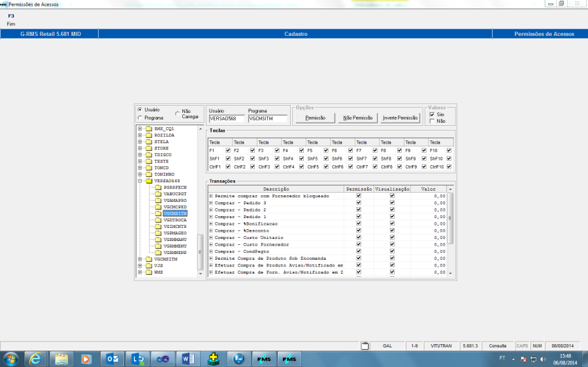Click the open VERSAO568 folder icon
The width and height of the screenshot is (588, 367).
coord(149,181)
